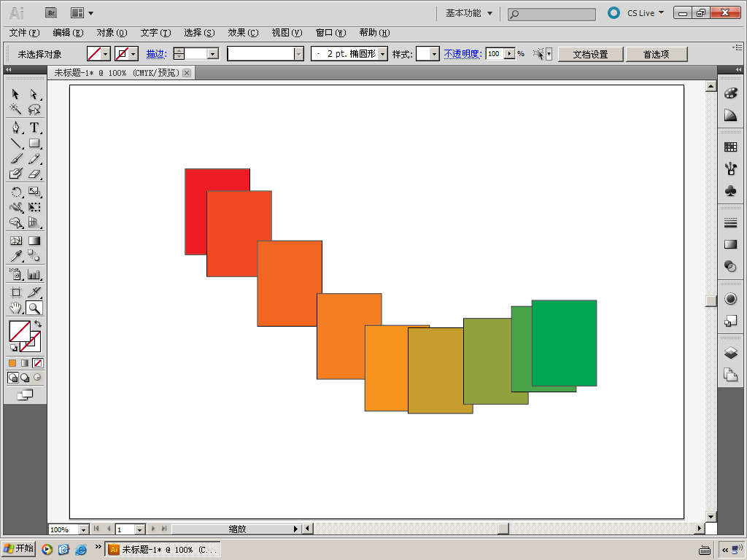Click the 文档设置 button

click(x=590, y=54)
